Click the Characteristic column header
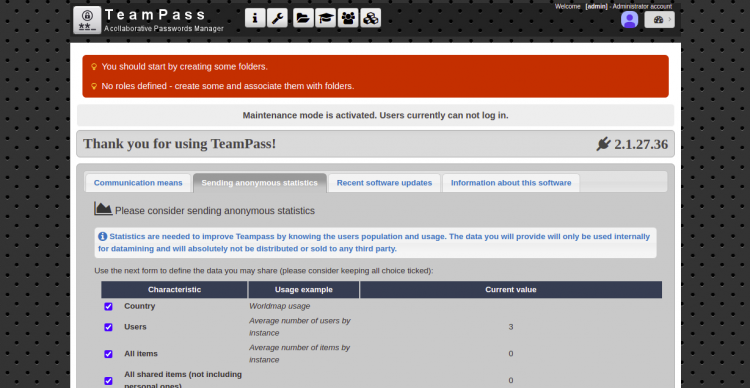Viewport: 750px width, 388px height. (175, 289)
